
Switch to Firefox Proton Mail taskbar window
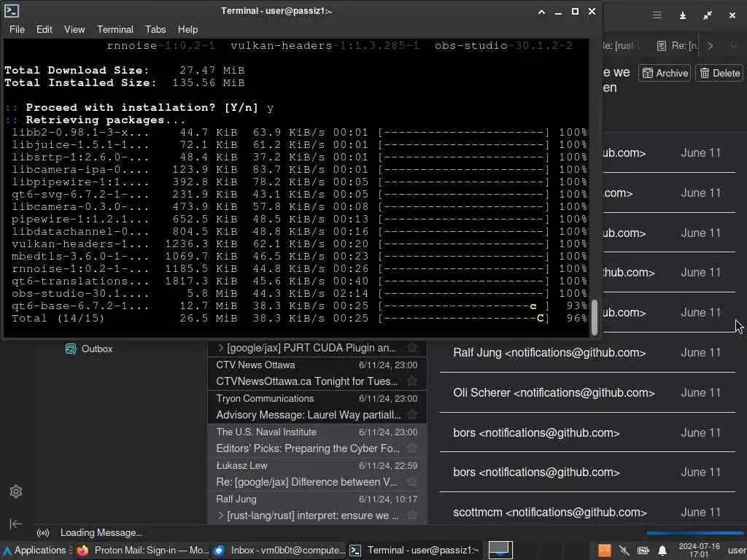pos(143,551)
